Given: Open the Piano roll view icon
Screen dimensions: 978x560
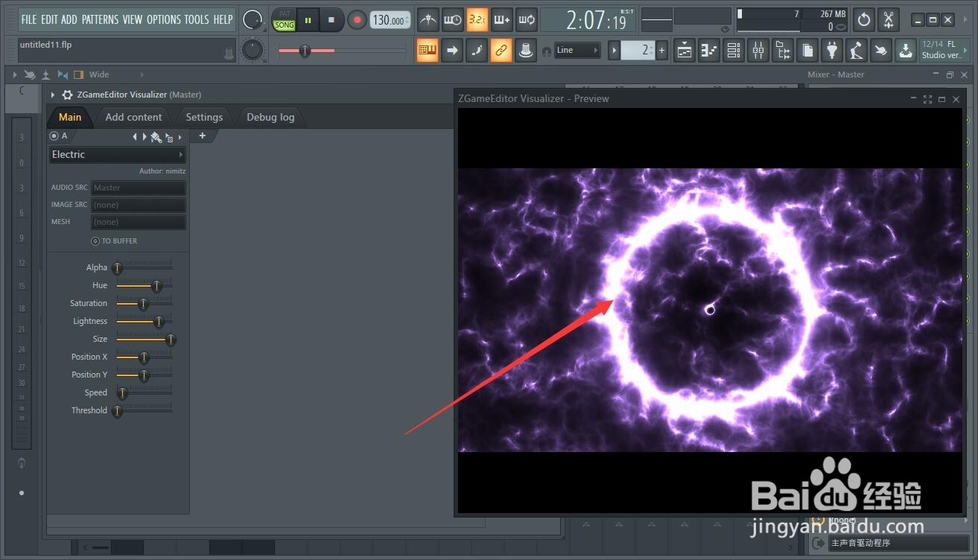Looking at the screenshot, I should point(709,51).
